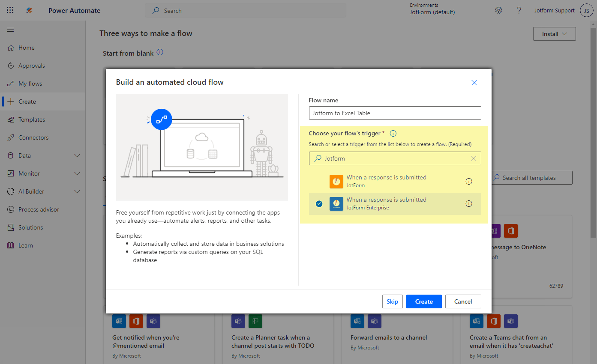Open the Settings gear icon
The image size is (597, 364).
(x=498, y=11)
